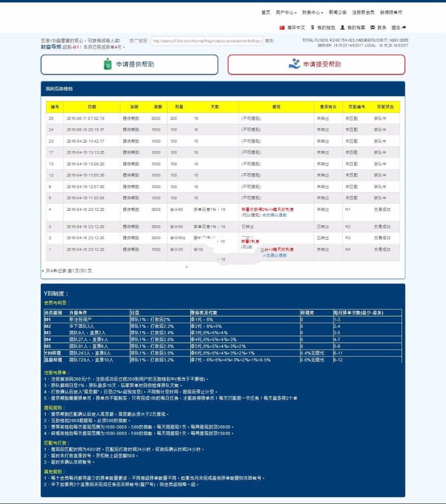Click TOTAL FUNDS statistics text
The width and height of the screenshot is (446, 504).
tap(355, 41)
